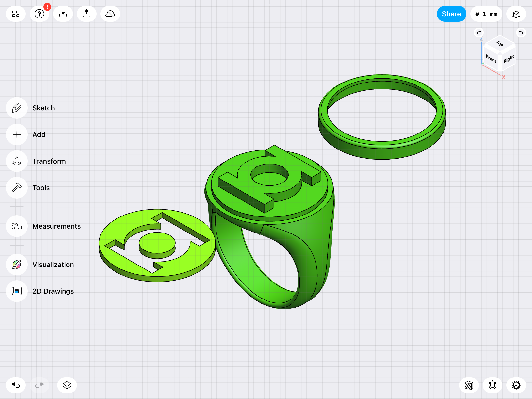
Task: Open the Measurements menu label
Action: click(x=57, y=226)
